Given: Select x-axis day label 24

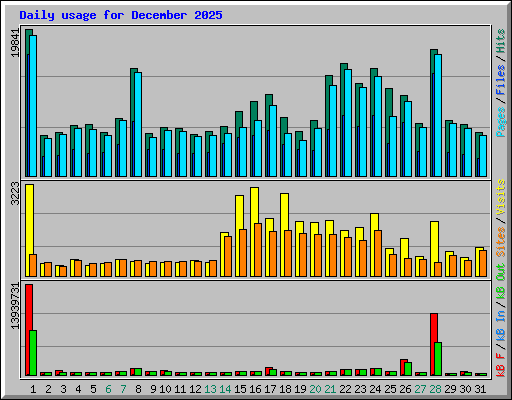Looking at the screenshot, I should pyautogui.click(x=375, y=389).
